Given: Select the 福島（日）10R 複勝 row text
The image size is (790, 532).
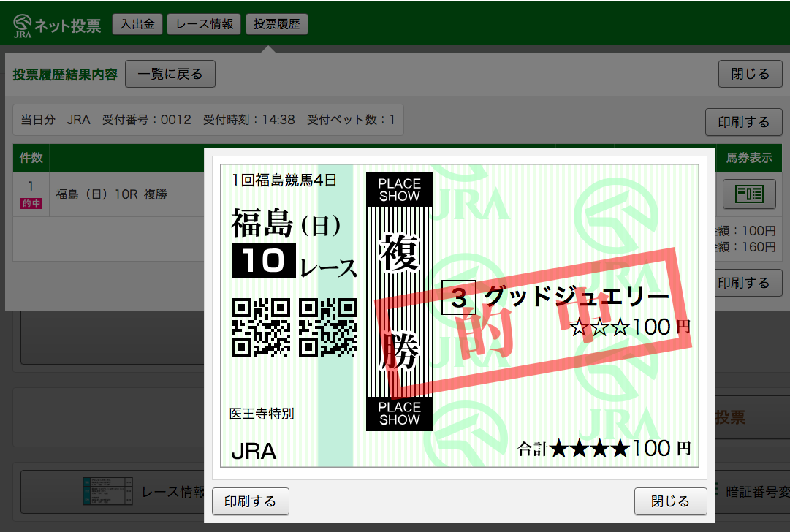Looking at the screenshot, I should [111, 194].
